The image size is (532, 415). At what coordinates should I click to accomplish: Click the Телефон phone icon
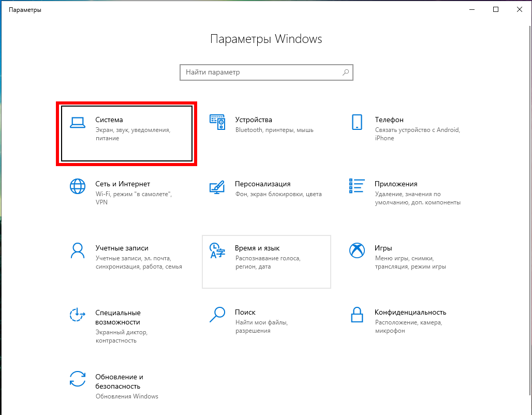click(x=357, y=122)
